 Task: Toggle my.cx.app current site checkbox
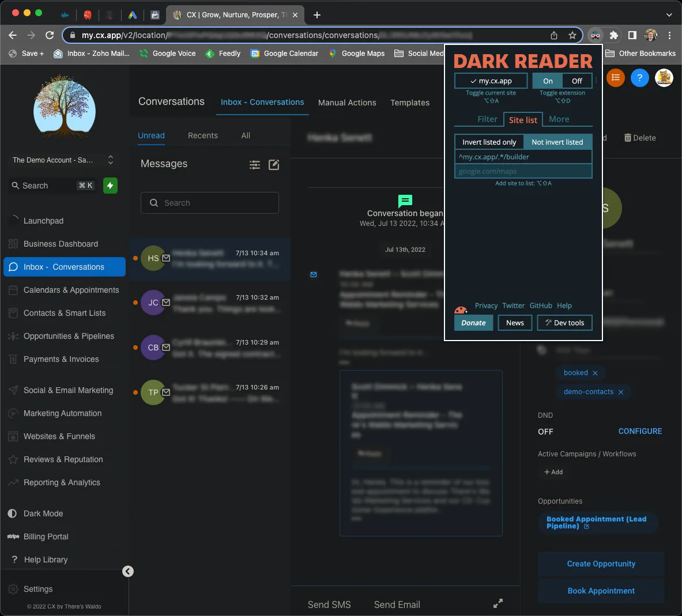click(491, 81)
